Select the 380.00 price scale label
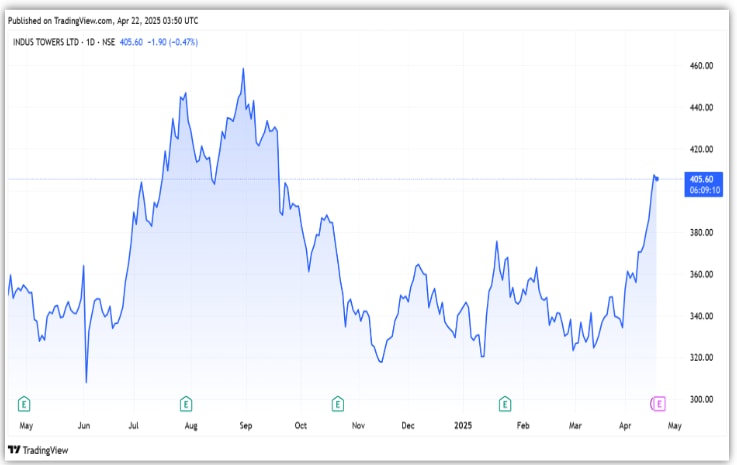 tap(700, 232)
